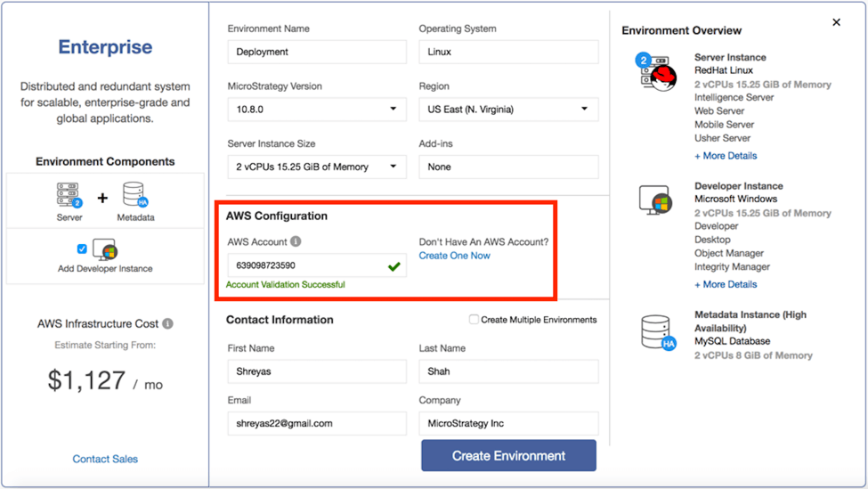The width and height of the screenshot is (868, 489).
Task: Click the Environment Name input field
Action: coord(317,52)
